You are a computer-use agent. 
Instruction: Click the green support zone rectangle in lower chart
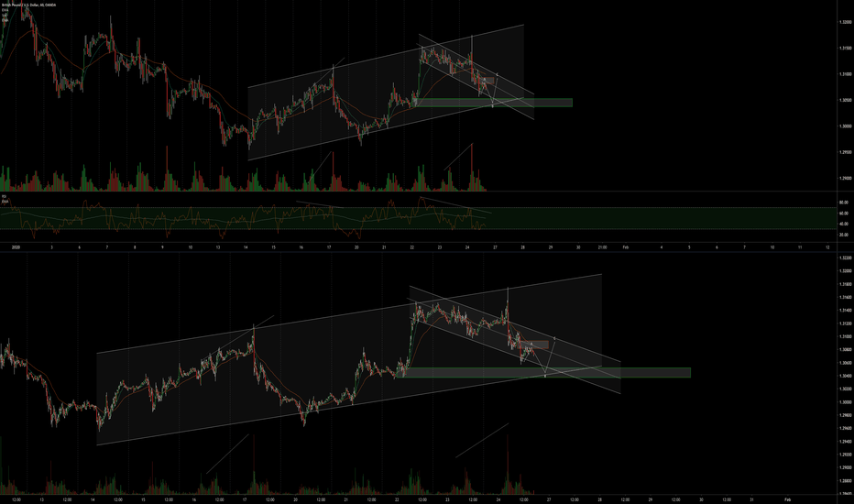click(641, 372)
